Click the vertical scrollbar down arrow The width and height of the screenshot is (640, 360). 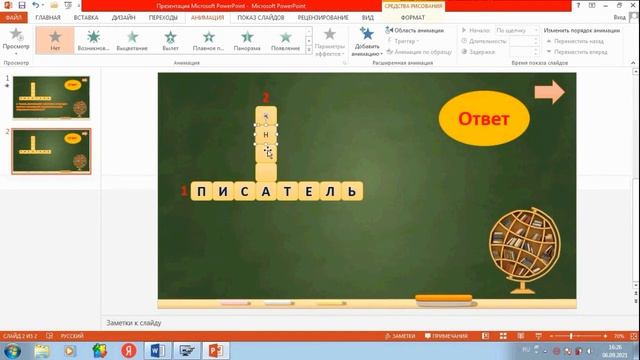(x=636, y=285)
